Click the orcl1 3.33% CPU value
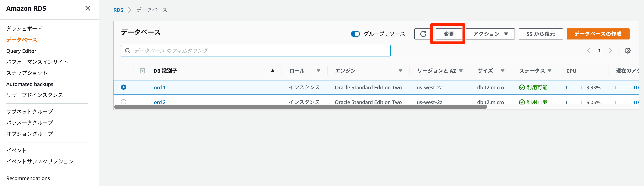644x186 pixels. pyautogui.click(x=593, y=87)
